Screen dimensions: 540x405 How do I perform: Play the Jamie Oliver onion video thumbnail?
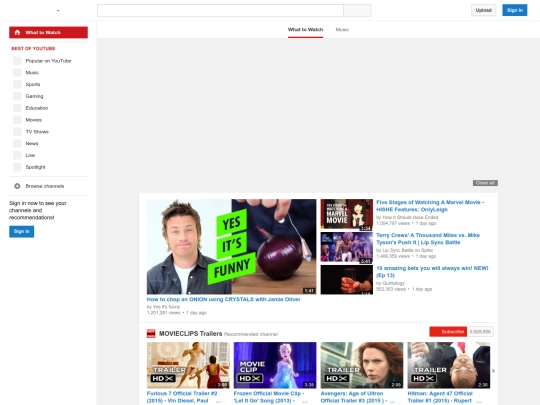point(231,247)
